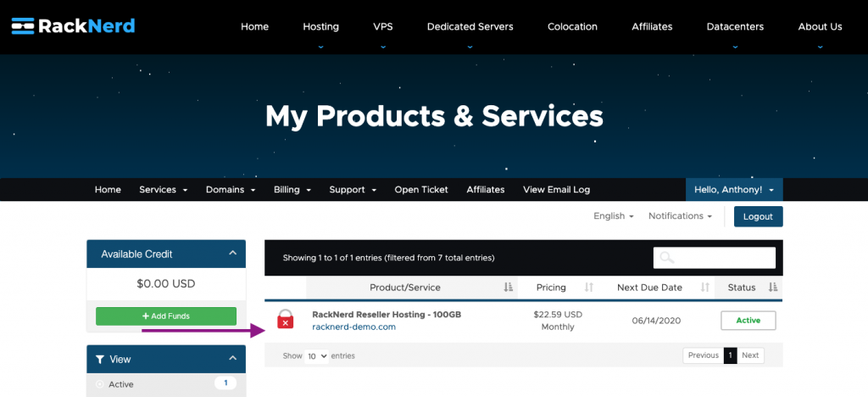This screenshot has width=868, height=397.
Task: Go to Home in client area menu
Action: click(x=108, y=189)
